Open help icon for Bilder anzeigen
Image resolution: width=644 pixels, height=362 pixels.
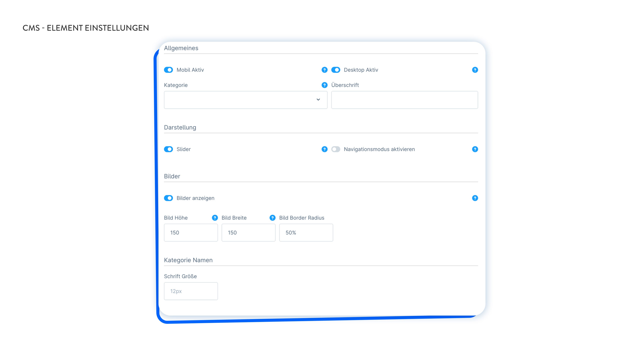tap(475, 198)
